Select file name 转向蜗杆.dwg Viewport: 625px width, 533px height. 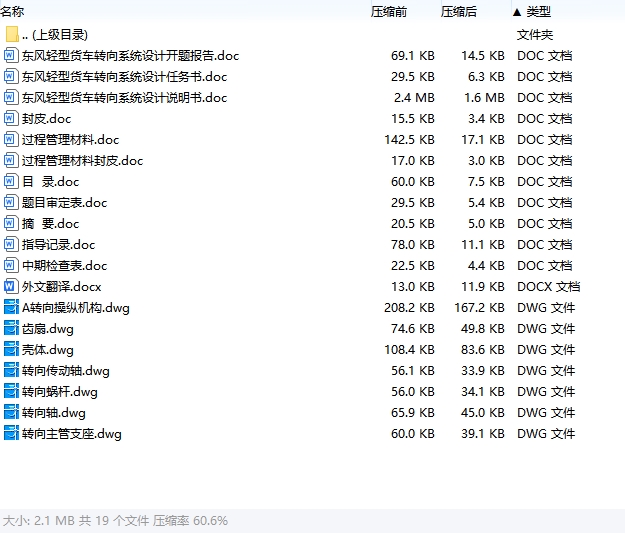(59, 392)
